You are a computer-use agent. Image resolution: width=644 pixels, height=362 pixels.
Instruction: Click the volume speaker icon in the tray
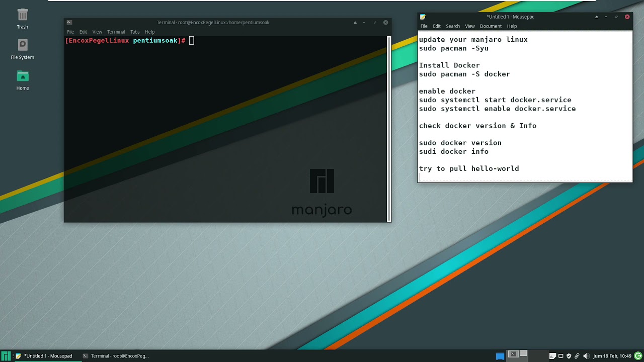[x=586, y=356]
